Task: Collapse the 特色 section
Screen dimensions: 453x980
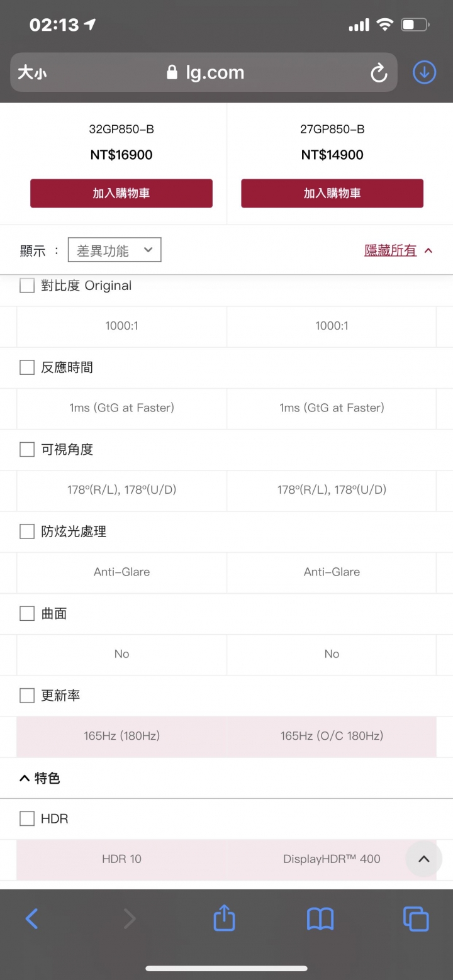Action: click(x=40, y=778)
